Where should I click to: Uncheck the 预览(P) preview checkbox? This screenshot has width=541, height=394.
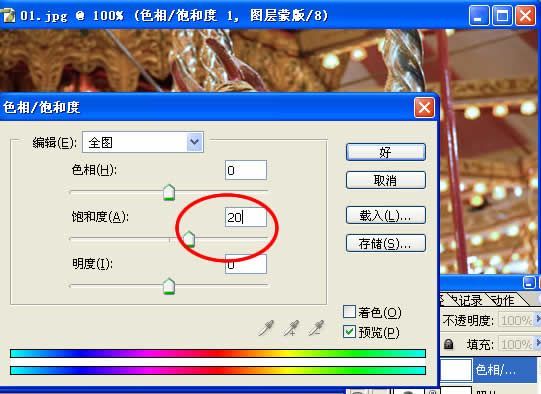(x=349, y=332)
